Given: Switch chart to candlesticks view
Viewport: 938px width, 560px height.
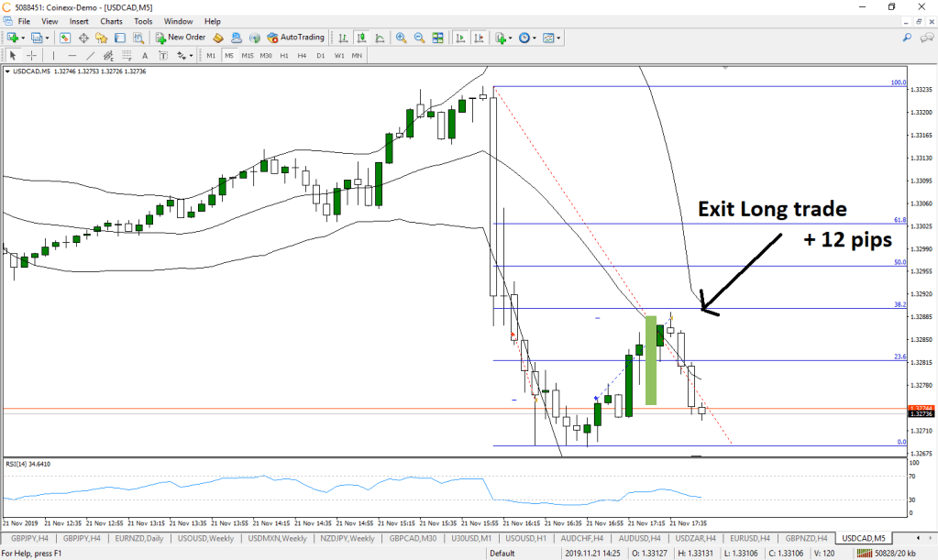Looking at the screenshot, I should click(x=362, y=38).
